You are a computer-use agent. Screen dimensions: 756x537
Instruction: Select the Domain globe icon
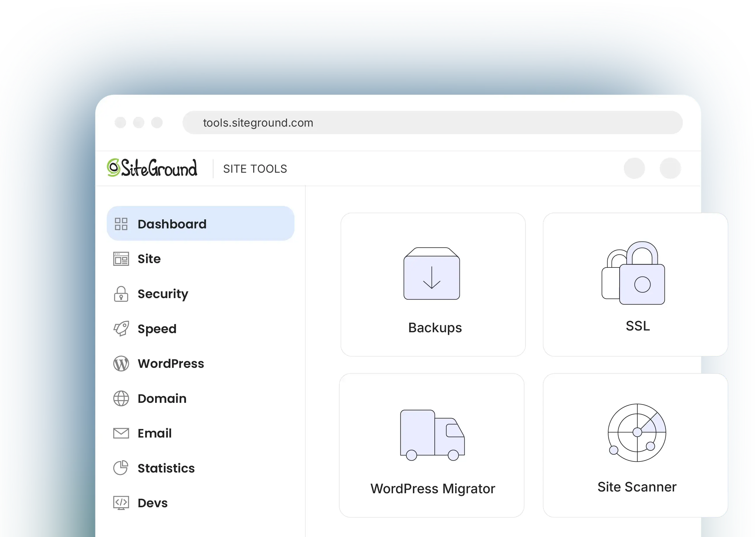tap(121, 398)
